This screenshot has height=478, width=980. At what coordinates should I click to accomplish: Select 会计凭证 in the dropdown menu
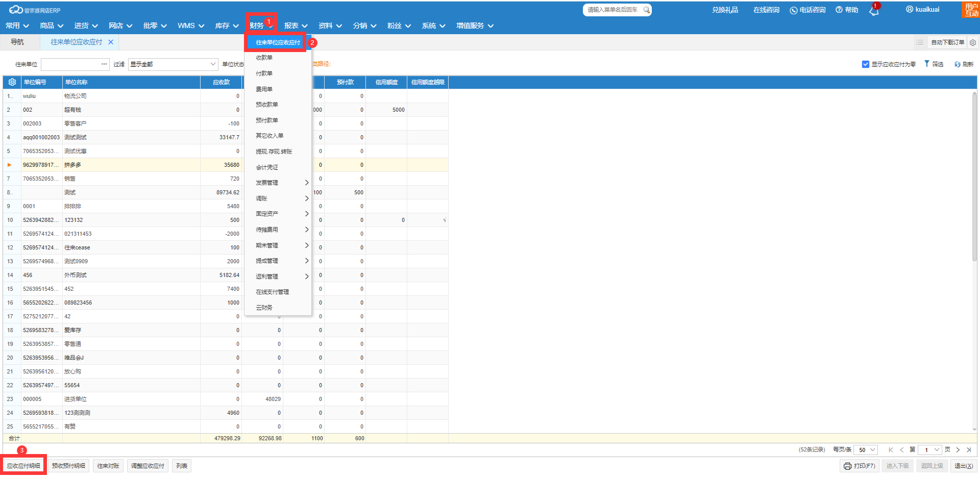coord(267,167)
